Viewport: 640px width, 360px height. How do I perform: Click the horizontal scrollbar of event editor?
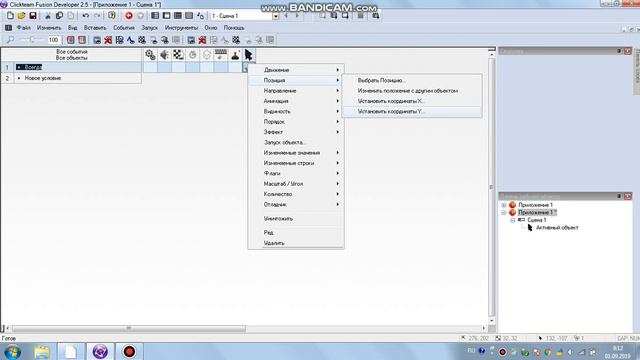pyautogui.click(x=128, y=328)
